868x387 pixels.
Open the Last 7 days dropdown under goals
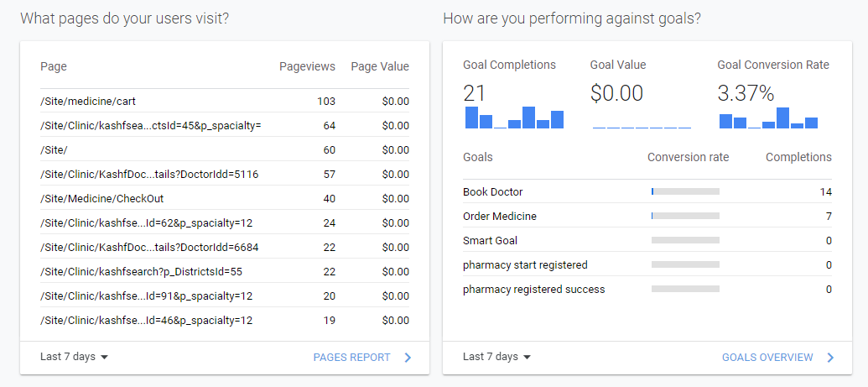click(497, 357)
